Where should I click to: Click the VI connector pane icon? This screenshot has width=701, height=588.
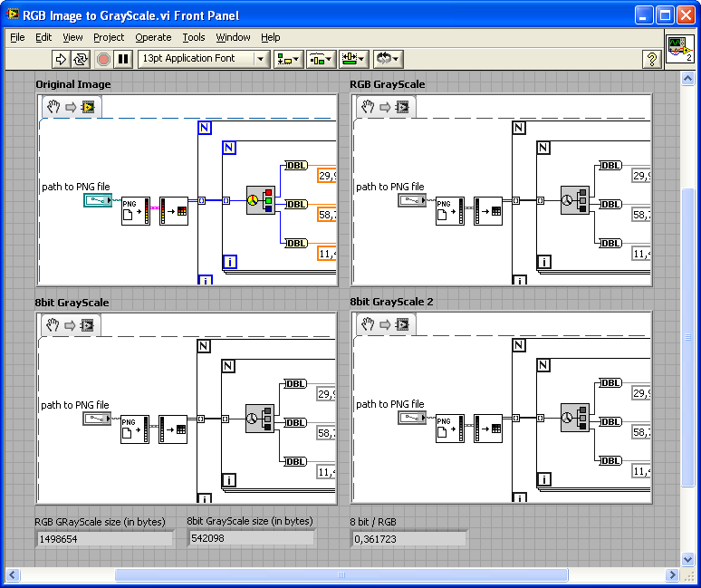[x=679, y=50]
